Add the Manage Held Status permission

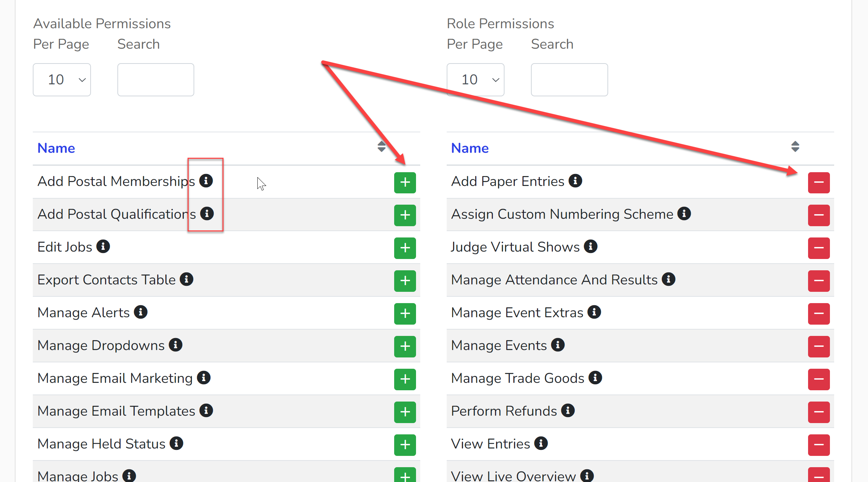pos(405,445)
